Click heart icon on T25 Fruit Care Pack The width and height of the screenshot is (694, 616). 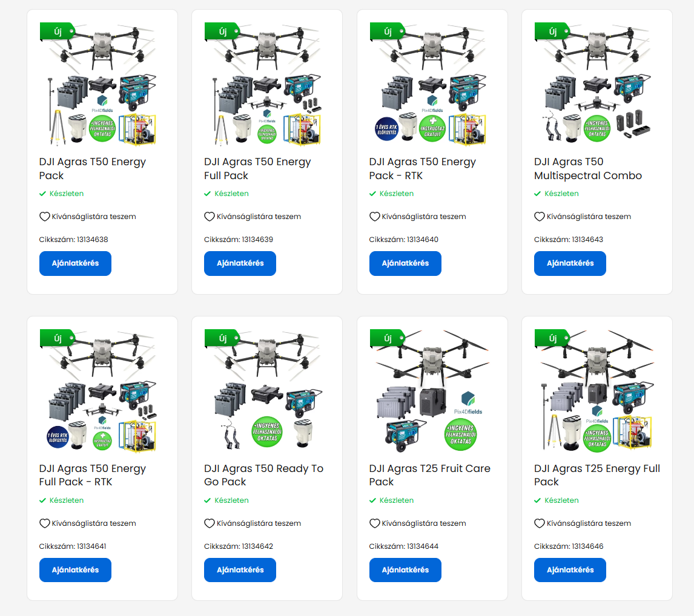coord(374,523)
